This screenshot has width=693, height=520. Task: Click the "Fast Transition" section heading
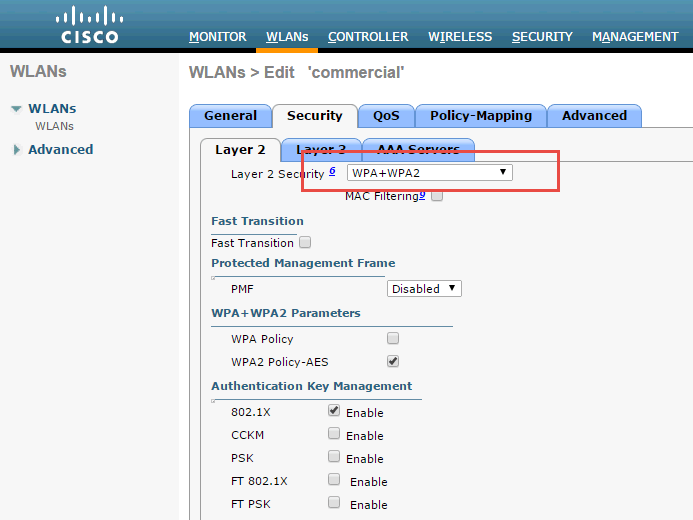coord(257,221)
